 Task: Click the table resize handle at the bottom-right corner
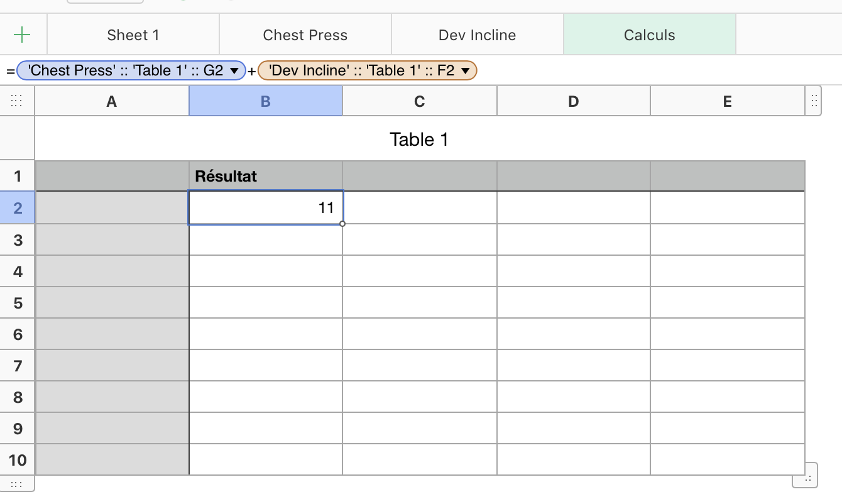tap(806, 478)
